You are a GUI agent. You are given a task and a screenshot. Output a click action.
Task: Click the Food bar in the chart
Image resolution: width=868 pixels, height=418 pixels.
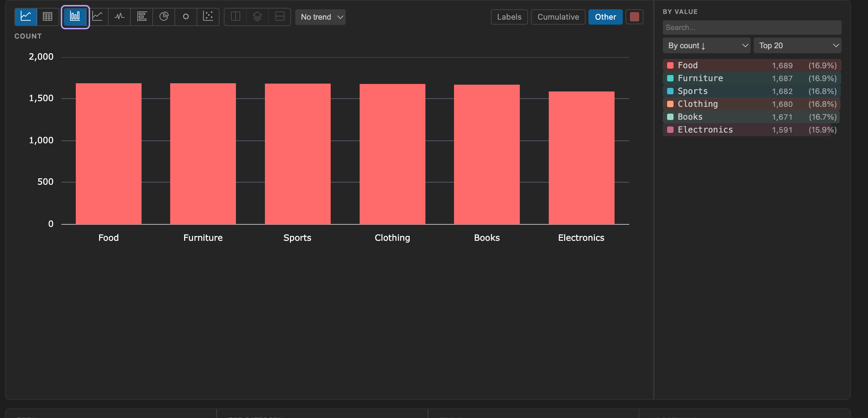(109, 154)
